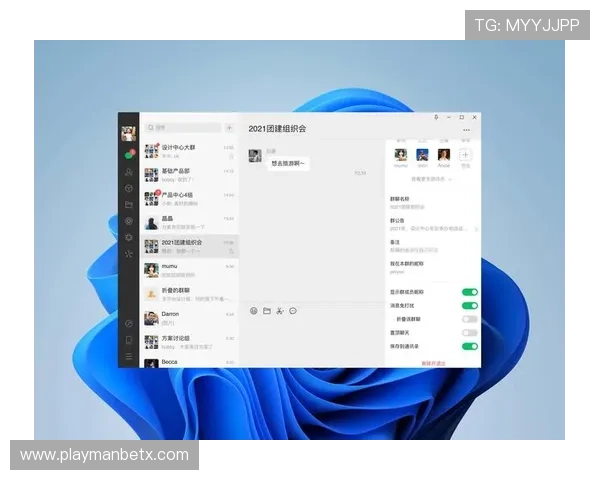Click the add member plus button
The image size is (600, 480).
point(465,155)
